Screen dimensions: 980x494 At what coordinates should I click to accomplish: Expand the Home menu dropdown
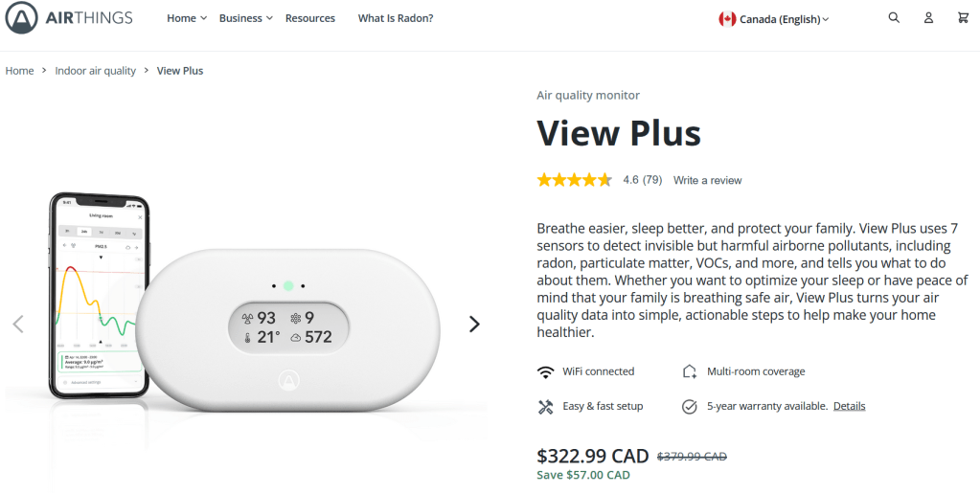186,18
